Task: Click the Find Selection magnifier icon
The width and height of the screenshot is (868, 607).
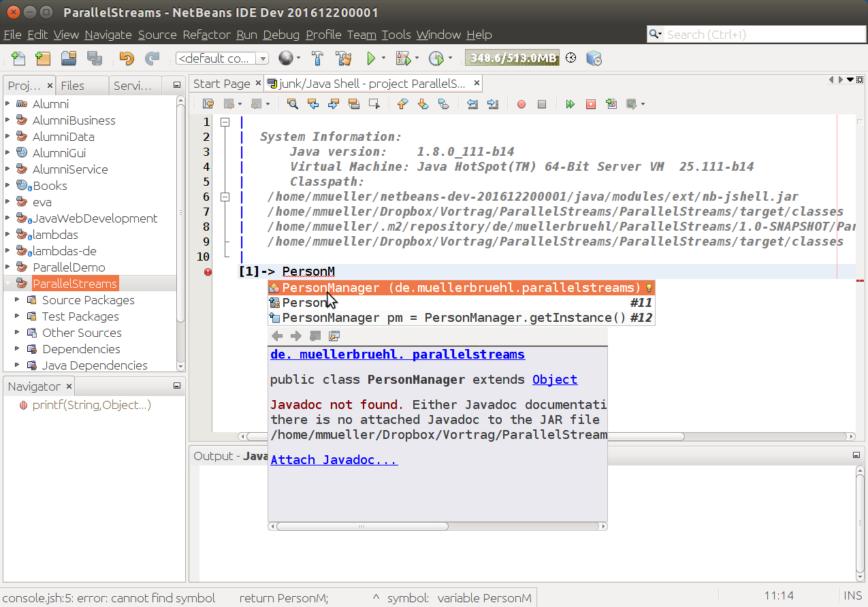Action: (292, 104)
